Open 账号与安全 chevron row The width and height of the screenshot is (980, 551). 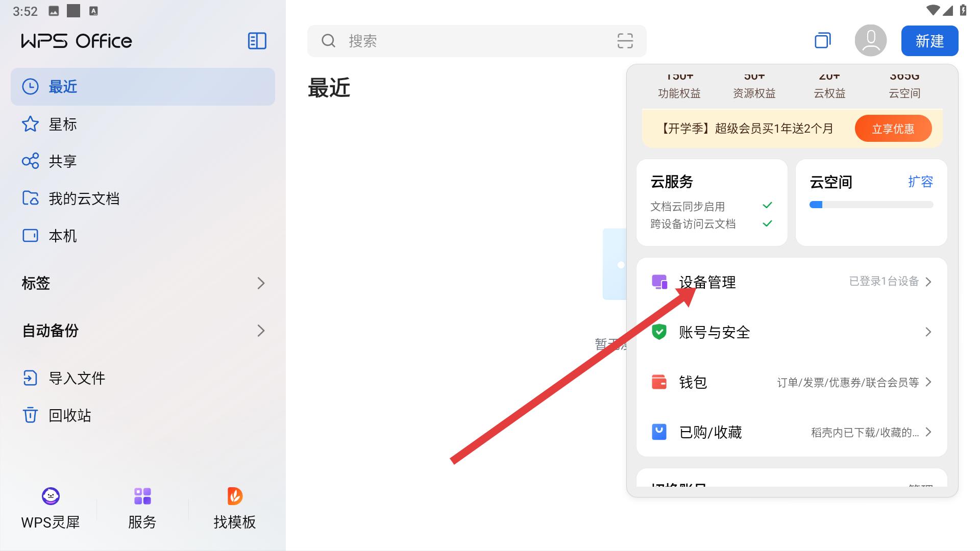pyautogui.click(x=928, y=332)
